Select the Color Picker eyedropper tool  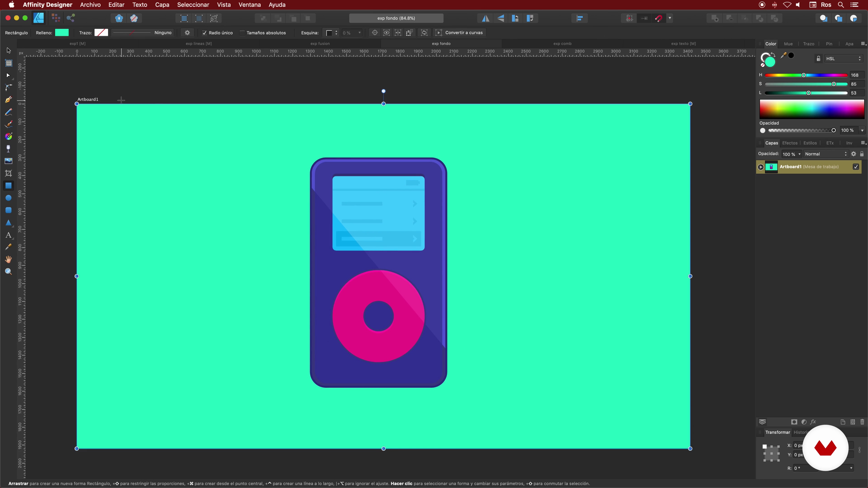tap(8, 247)
